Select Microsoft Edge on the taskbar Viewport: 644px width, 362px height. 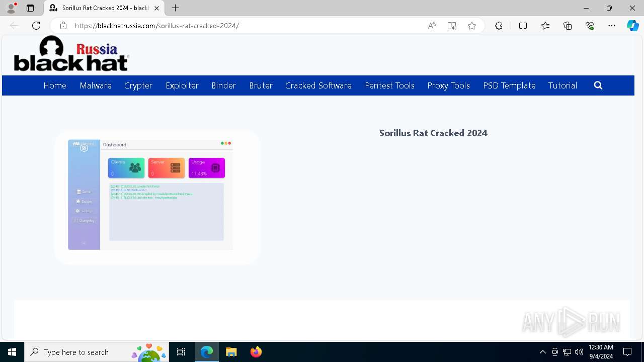pyautogui.click(x=207, y=352)
